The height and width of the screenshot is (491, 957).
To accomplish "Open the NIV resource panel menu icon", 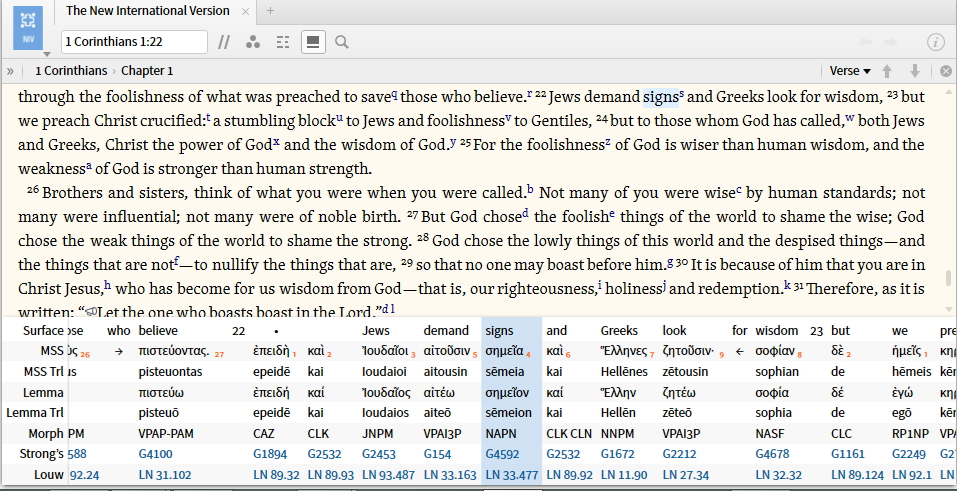I will click(28, 28).
